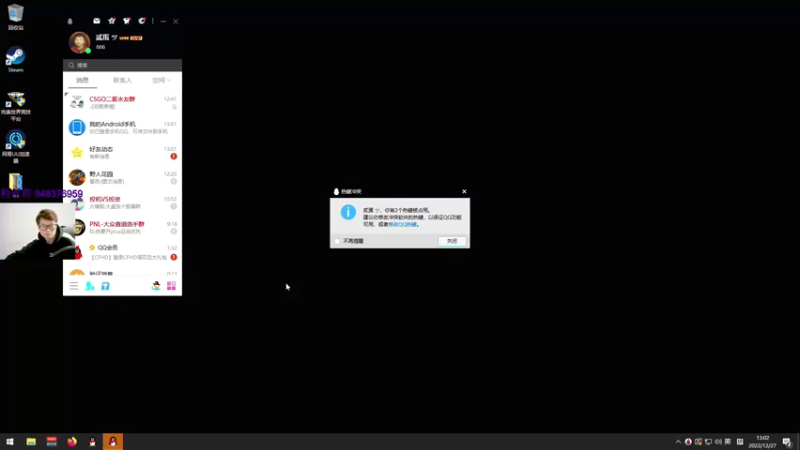This screenshot has width=800, height=450.
Task: Open the volume speaker tray icon
Action: 718,442
